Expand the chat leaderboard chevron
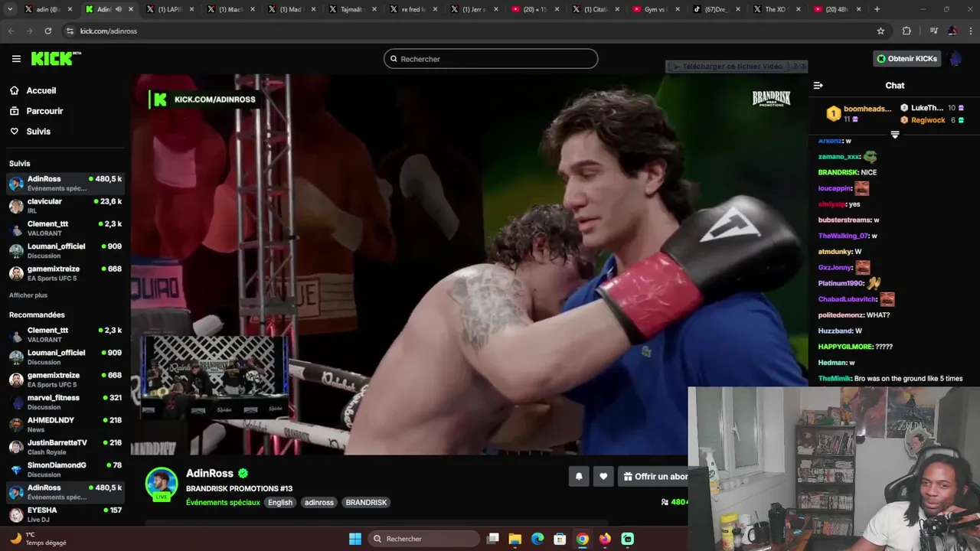 coord(894,135)
